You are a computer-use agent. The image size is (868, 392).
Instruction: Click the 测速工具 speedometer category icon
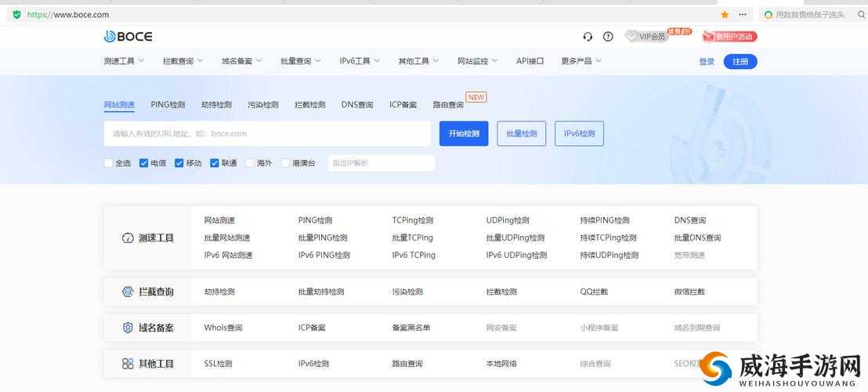click(x=128, y=238)
